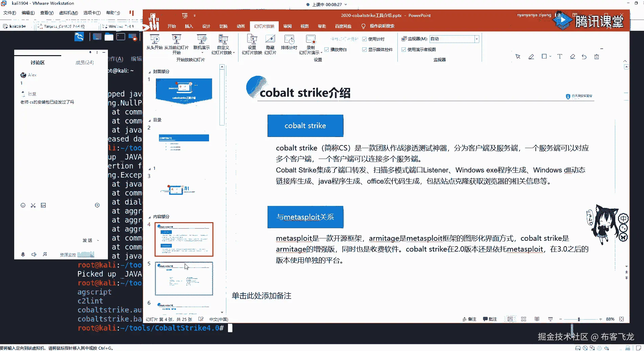Screen dimensions: 644x351
Task: Expand 录制幻灯片演示 dropdown arrow
Action: click(x=321, y=53)
